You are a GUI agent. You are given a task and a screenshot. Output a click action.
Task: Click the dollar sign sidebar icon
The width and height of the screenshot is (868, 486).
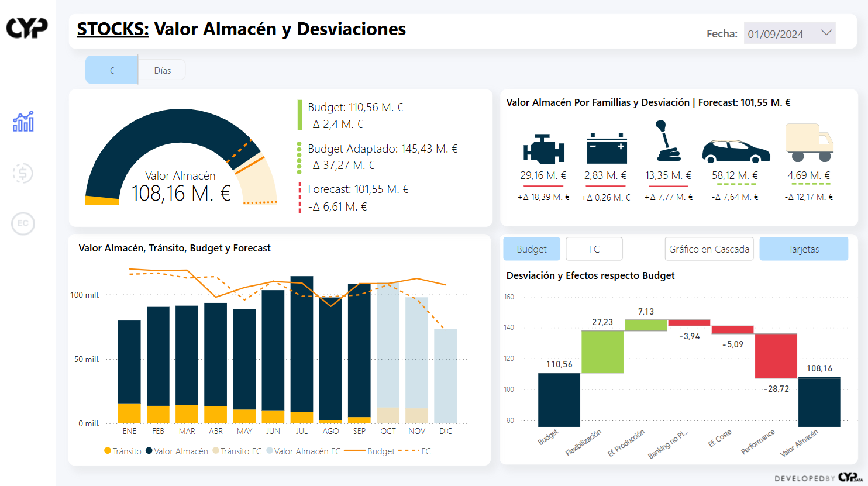click(x=23, y=173)
